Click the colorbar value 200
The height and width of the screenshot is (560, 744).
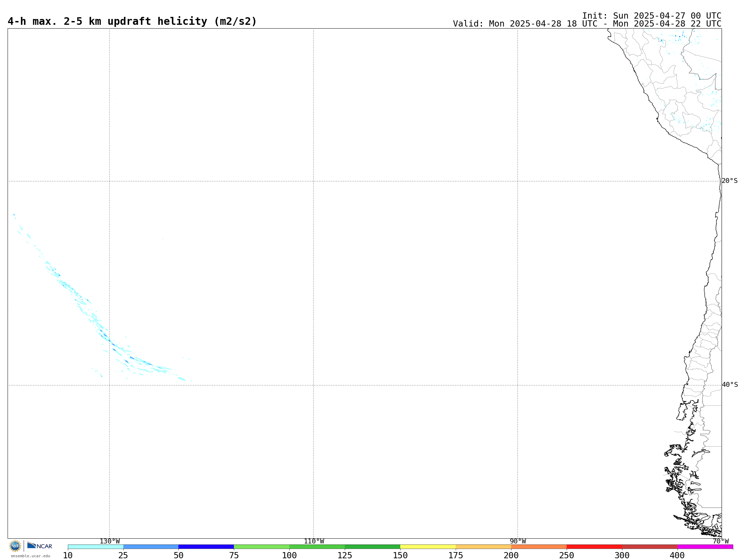[x=511, y=556]
